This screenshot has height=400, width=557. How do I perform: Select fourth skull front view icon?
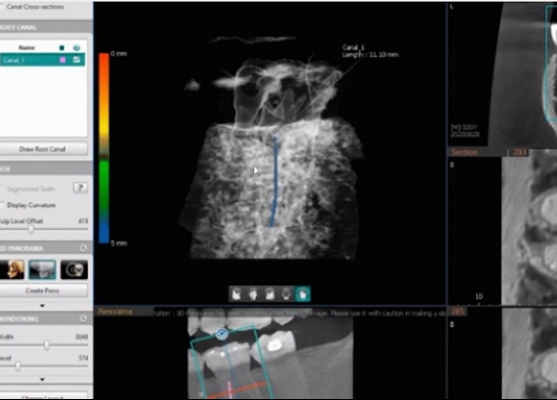pyautogui.click(x=286, y=294)
